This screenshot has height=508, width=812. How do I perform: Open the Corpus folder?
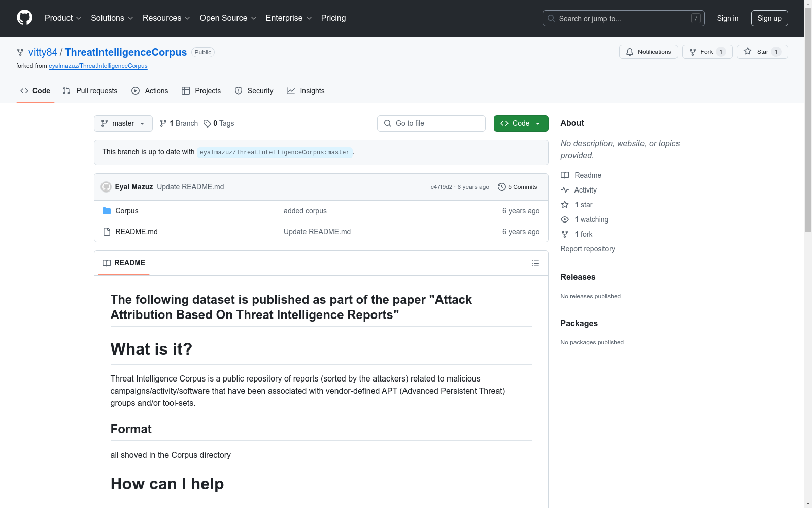(x=127, y=211)
